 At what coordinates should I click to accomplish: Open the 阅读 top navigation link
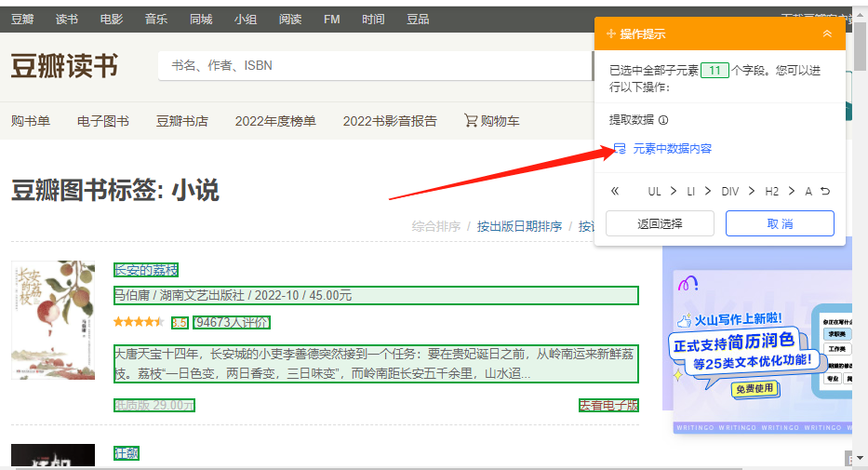(290, 20)
